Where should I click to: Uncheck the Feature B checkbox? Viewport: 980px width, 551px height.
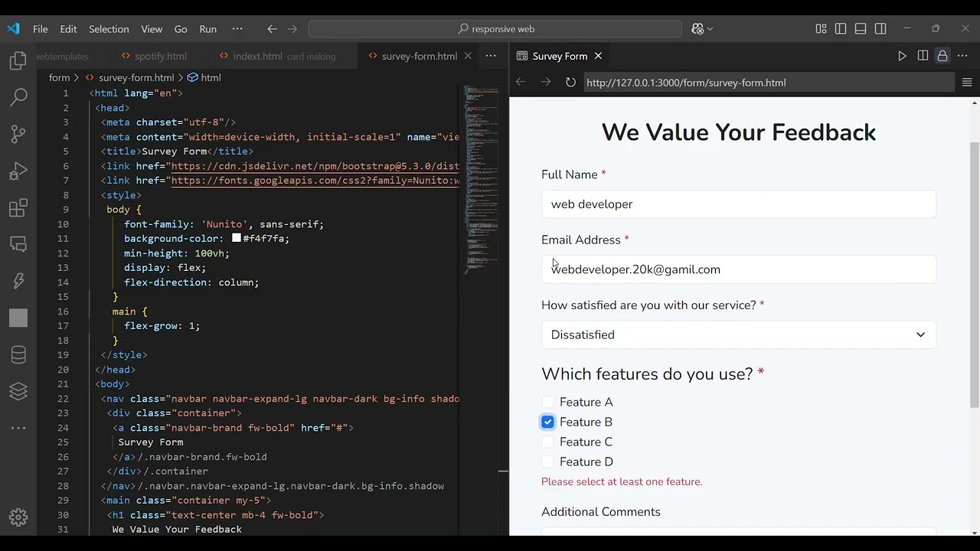tap(547, 422)
